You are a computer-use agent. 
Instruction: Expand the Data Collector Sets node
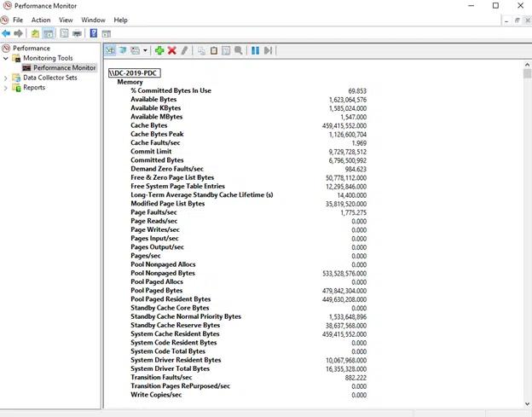[5, 78]
